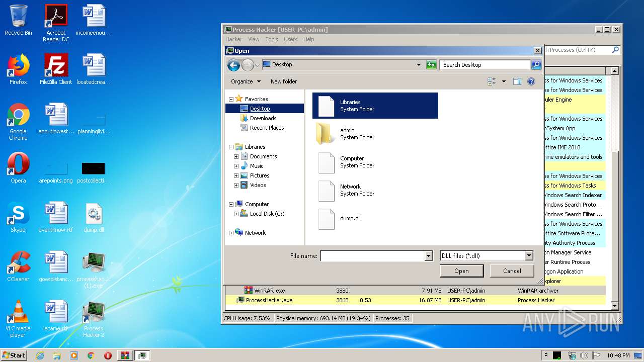The image size is (644, 362).
Task: Expand the Videos library node
Action: [x=236, y=185]
